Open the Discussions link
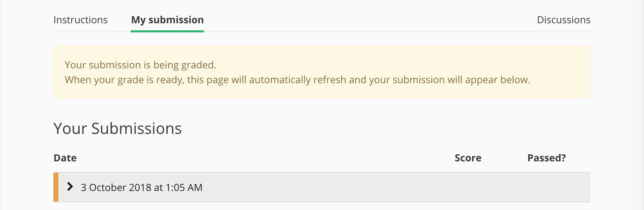Image resolution: width=644 pixels, height=210 pixels. coord(563,20)
